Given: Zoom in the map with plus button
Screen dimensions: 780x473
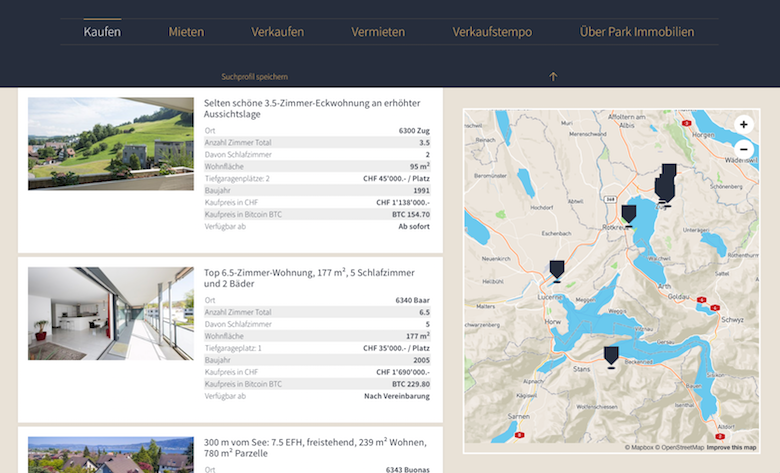Looking at the screenshot, I should (744, 124).
